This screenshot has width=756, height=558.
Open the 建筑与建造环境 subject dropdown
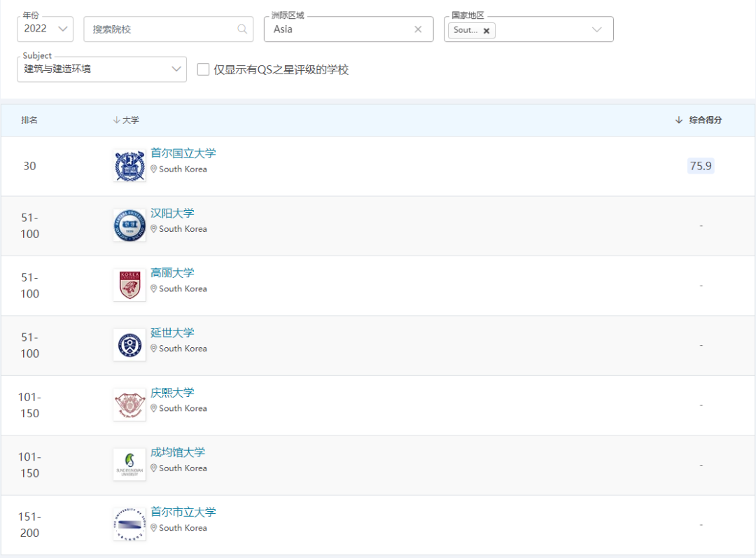click(101, 69)
